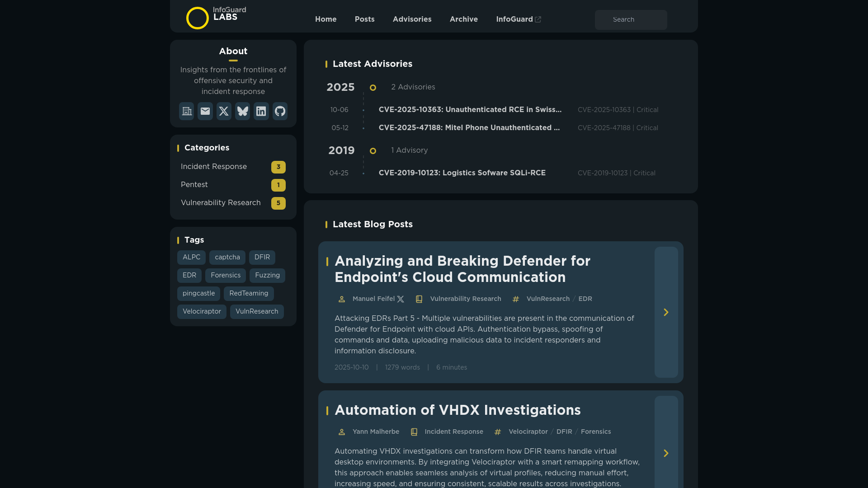Click the Latest Advisories heading

(373, 64)
